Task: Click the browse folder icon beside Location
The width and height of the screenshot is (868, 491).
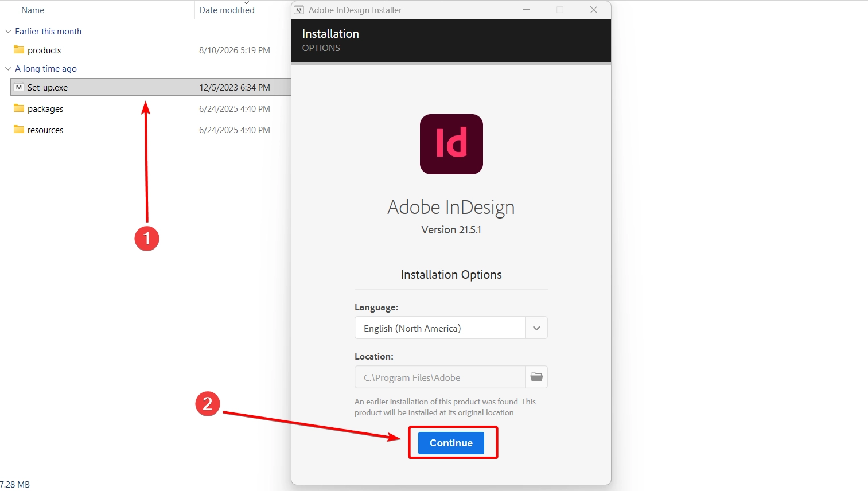Action: pos(536,377)
